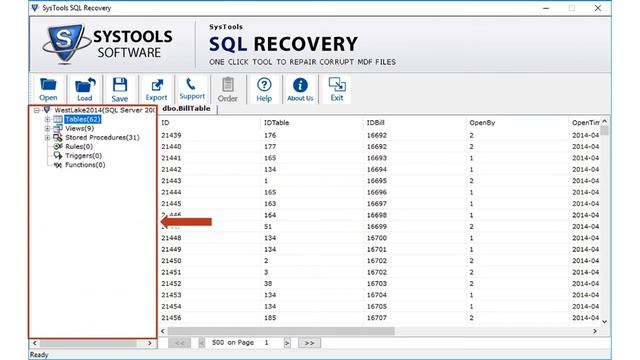Click ID cell 21450
640x360 pixels.
[x=171, y=261]
